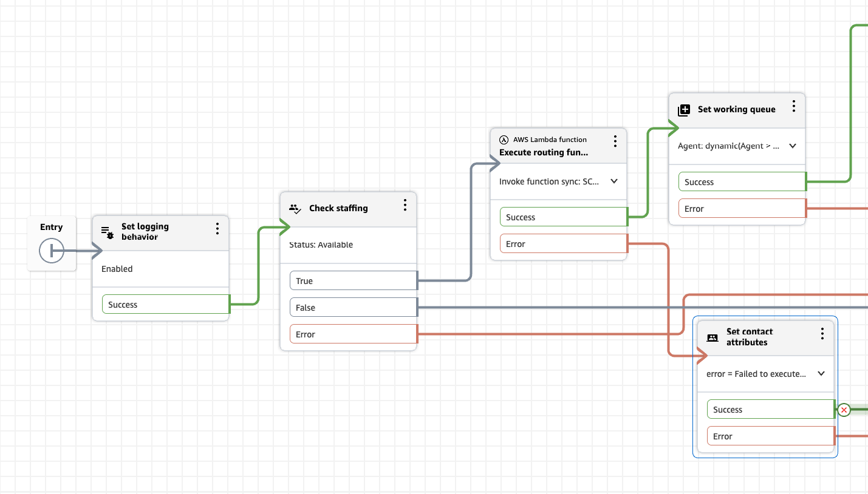
Task: Expand the Agent: dynamic details chevron
Action: click(792, 146)
